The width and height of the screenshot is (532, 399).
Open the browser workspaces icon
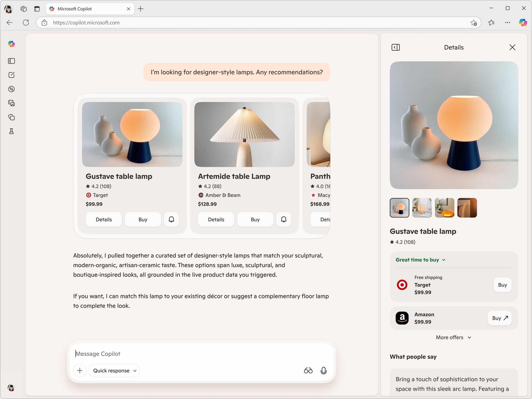point(23,9)
